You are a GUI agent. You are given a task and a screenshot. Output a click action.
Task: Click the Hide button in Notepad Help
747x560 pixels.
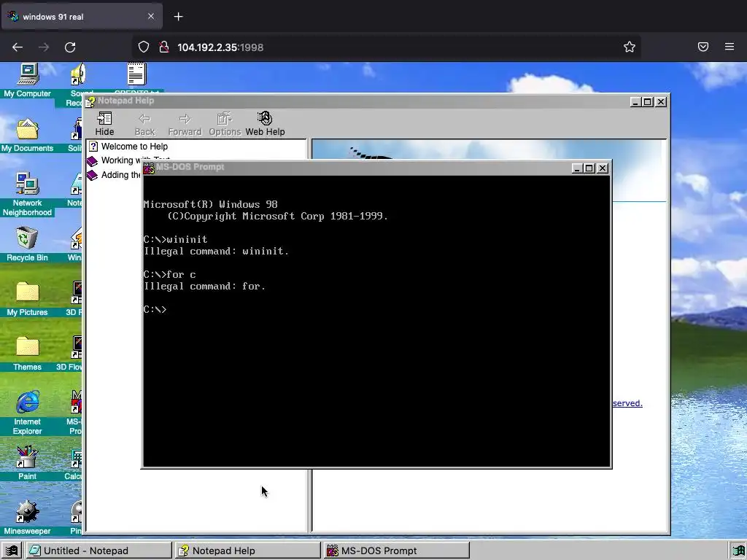click(104, 124)
